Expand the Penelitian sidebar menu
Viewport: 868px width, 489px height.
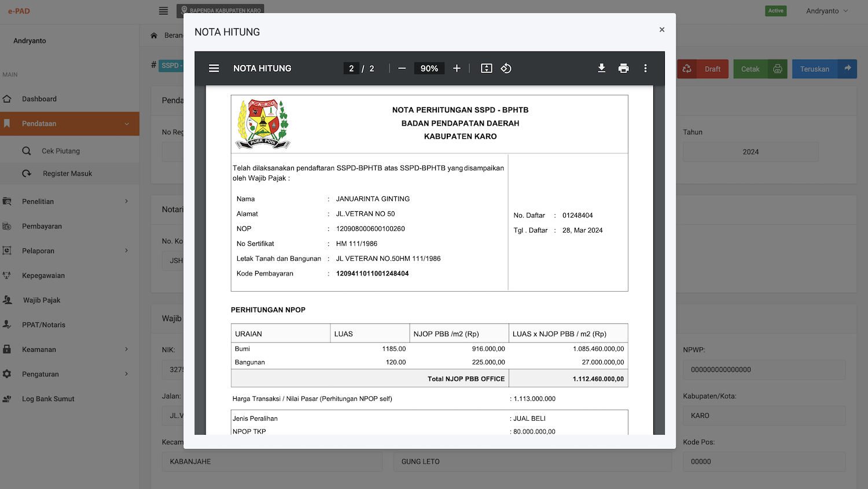point(69,201)
